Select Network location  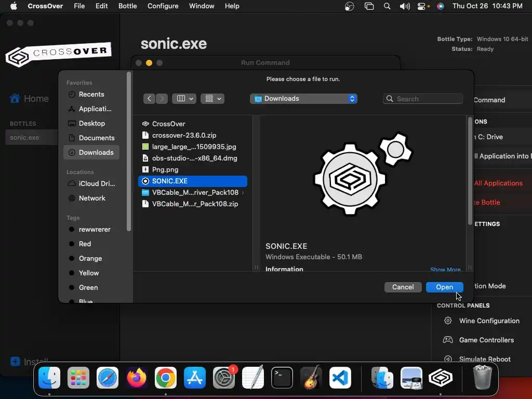pyautogui.click(x=91, y=198)
